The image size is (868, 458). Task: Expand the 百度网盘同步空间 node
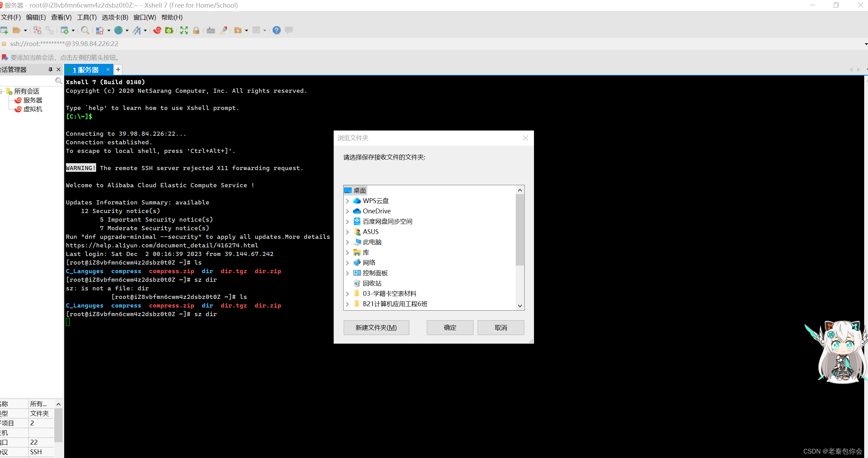(347, 222)
